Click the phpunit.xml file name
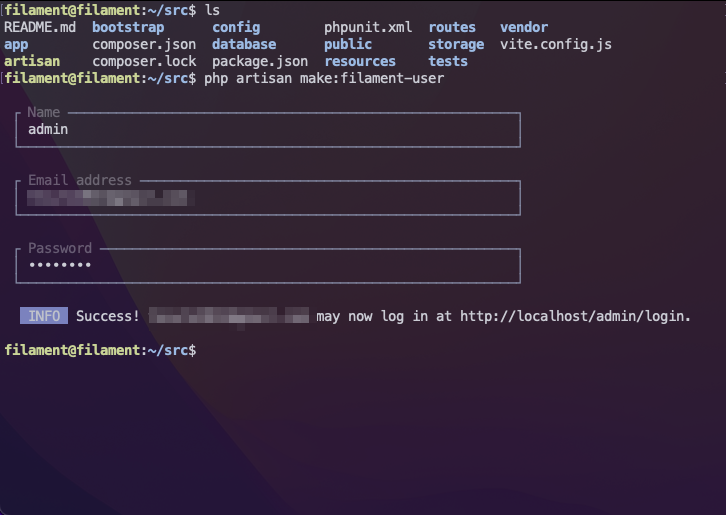The image size is (726, 515). pyautogui.click(x=368, y=27)
